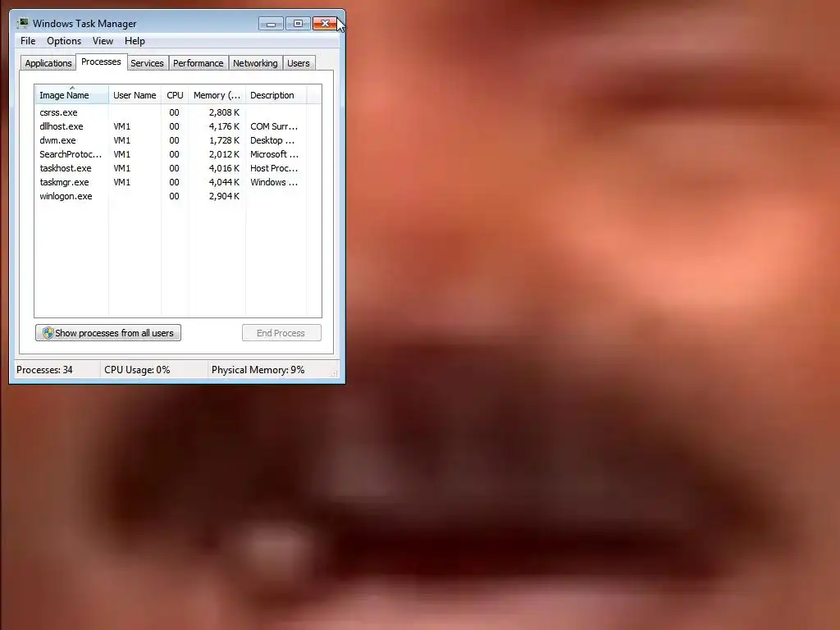This screenshot has height=630, width=840.
Task: Sort by Description column header
Action: (276, 95)
